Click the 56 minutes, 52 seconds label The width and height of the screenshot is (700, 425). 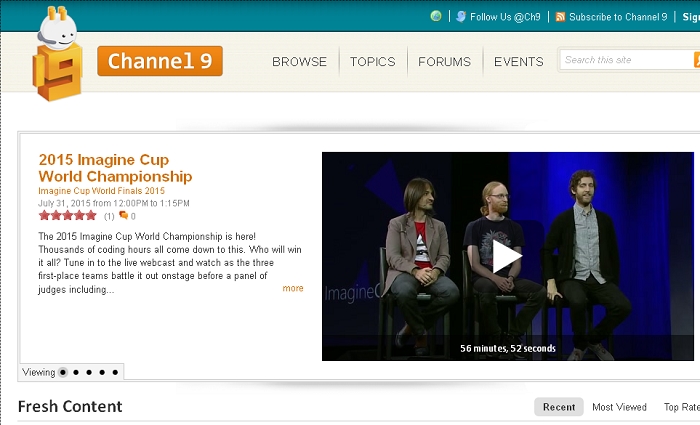[508, 348]
